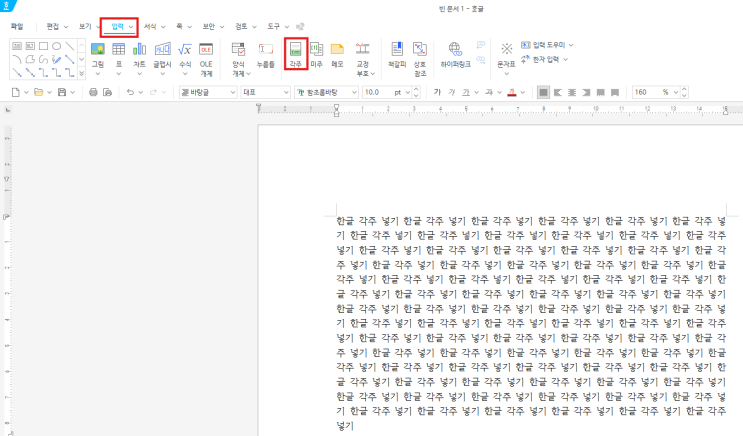Align the paragraph left
The width and height of the screenshot is (743, 436).
(x=558, y=92)
